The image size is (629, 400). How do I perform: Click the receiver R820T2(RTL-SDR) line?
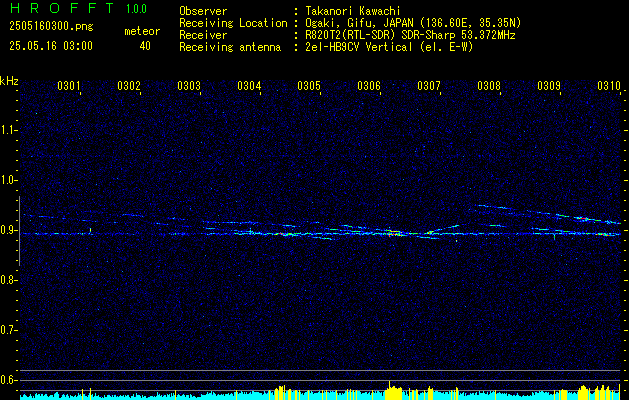click(410, 35)
